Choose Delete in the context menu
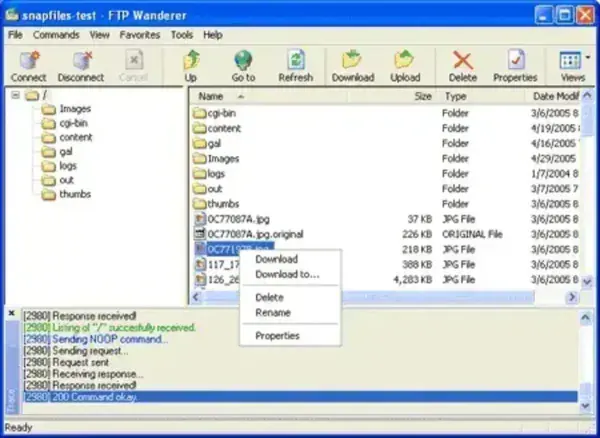Viewport: 600px width, 438px height. [290, 298]
